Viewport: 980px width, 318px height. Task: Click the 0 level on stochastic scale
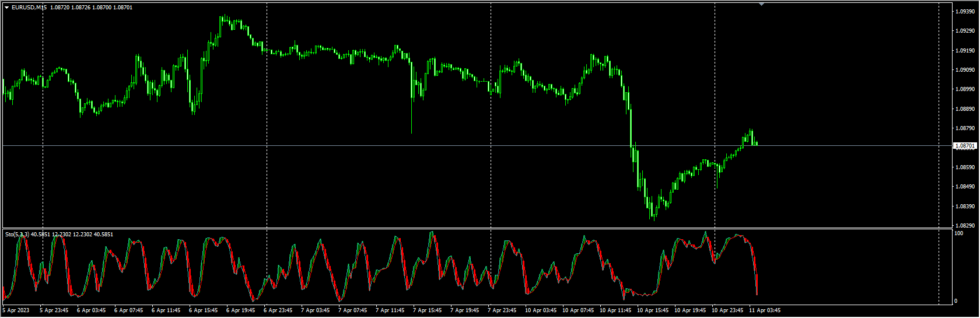pyautogui.click(x=956, y=301)
